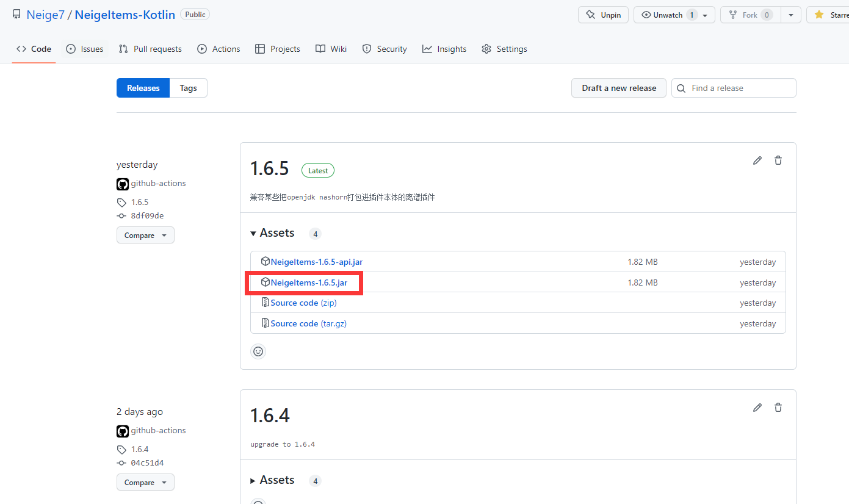Select the Releases toggle button
Viewport: 849px width, 504px height.
[143, 88]
